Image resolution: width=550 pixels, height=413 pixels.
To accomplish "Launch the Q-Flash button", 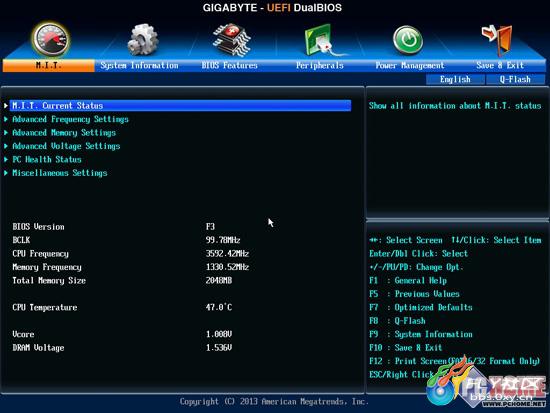I will 515,79.
